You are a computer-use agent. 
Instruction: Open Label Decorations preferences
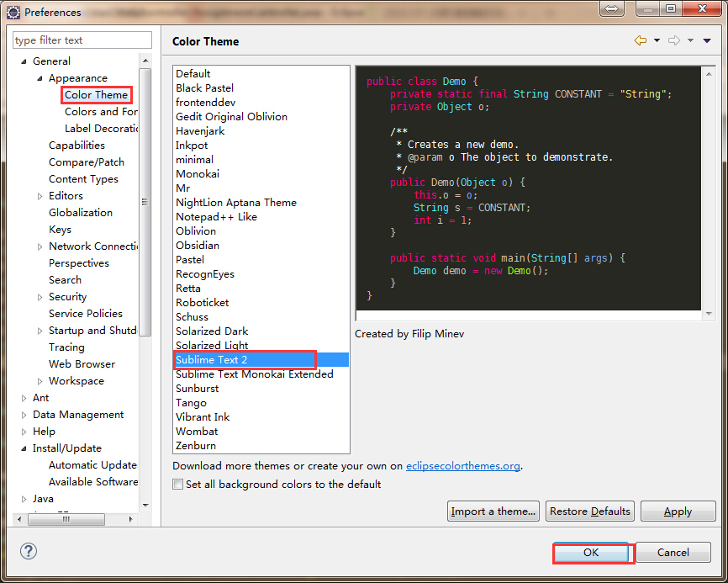(x=101, y=128)
